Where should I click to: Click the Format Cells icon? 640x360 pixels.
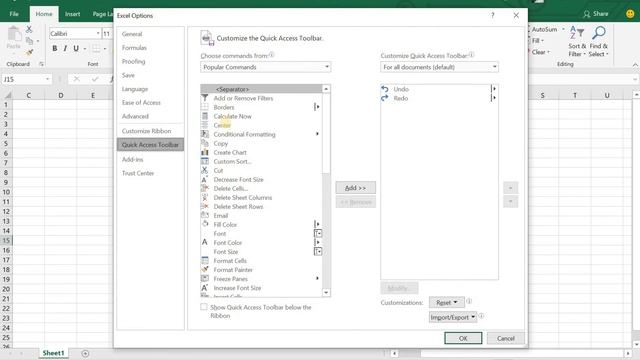205,260
